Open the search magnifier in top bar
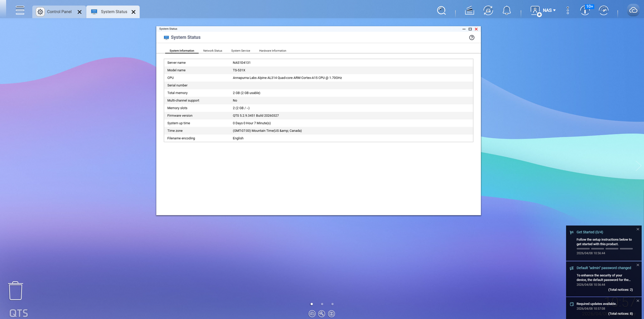The width and height of the screenshot is (644, 319). click(441, 10)
